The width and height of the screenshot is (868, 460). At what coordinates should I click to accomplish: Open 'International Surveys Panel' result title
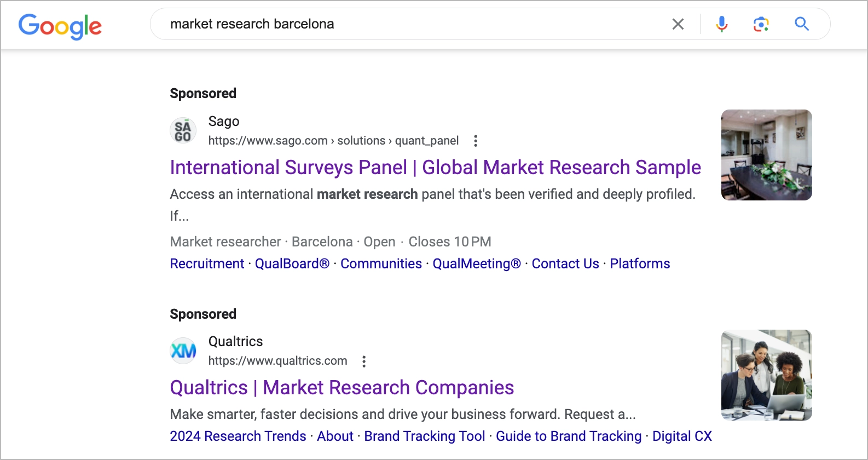click(435, 168)
